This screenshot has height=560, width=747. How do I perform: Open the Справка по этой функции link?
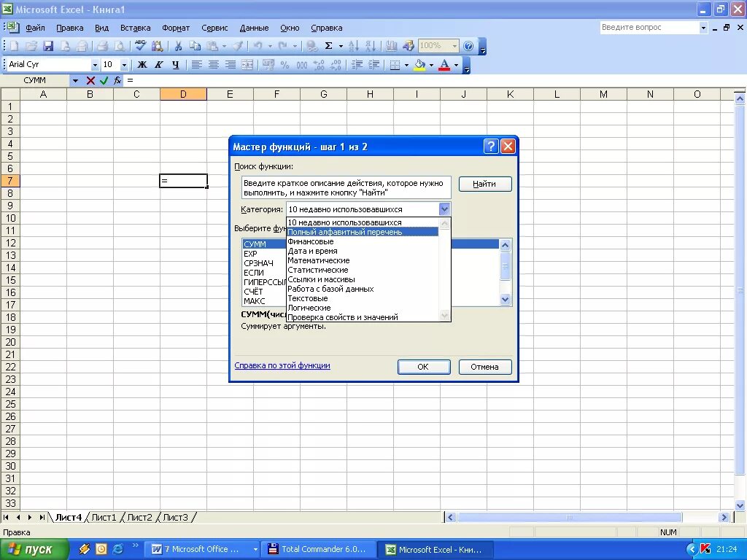[x=282, y=365]
